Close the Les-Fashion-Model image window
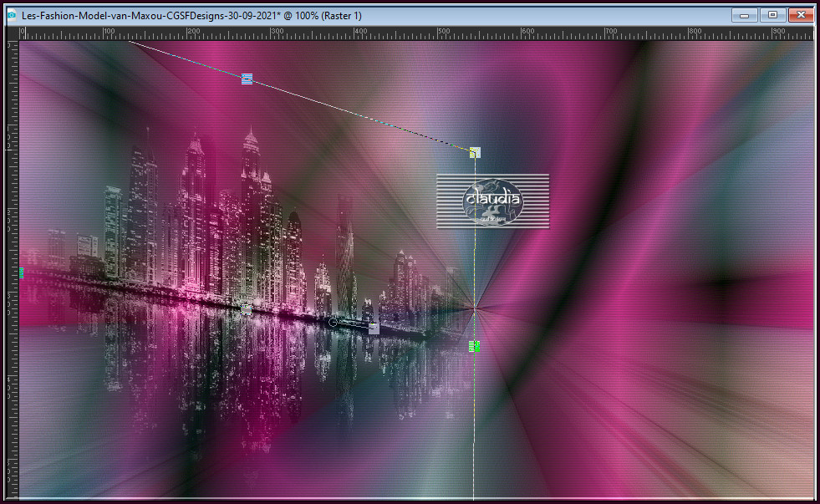 point(801,15)
